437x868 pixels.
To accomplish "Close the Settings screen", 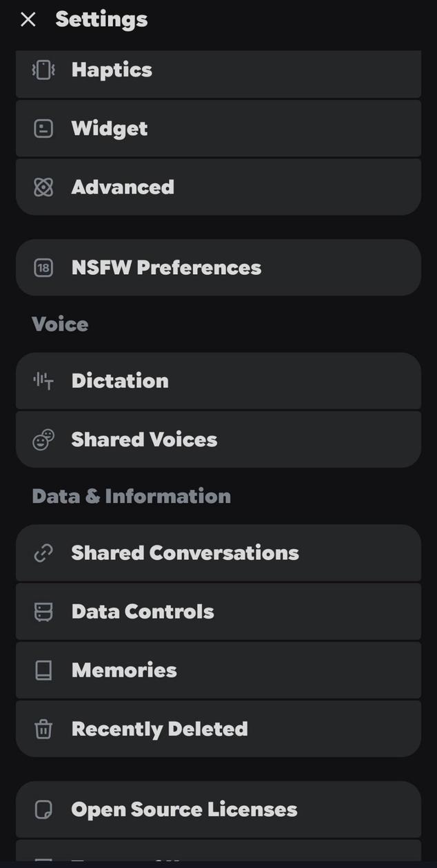I will point(28,19).
